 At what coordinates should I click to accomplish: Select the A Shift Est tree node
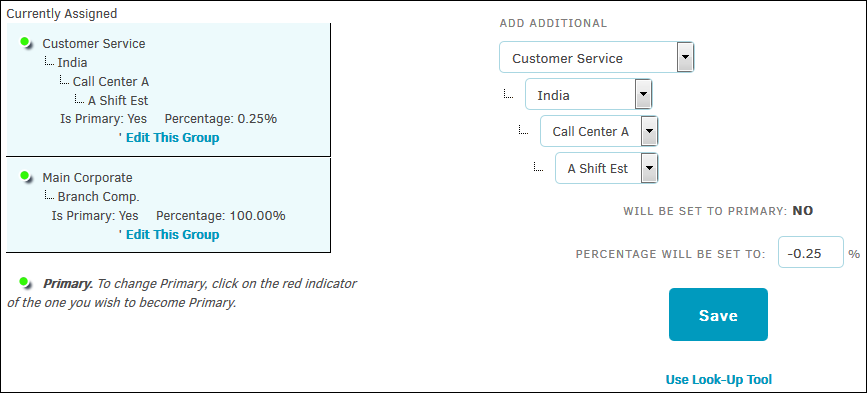coord(118,101)
